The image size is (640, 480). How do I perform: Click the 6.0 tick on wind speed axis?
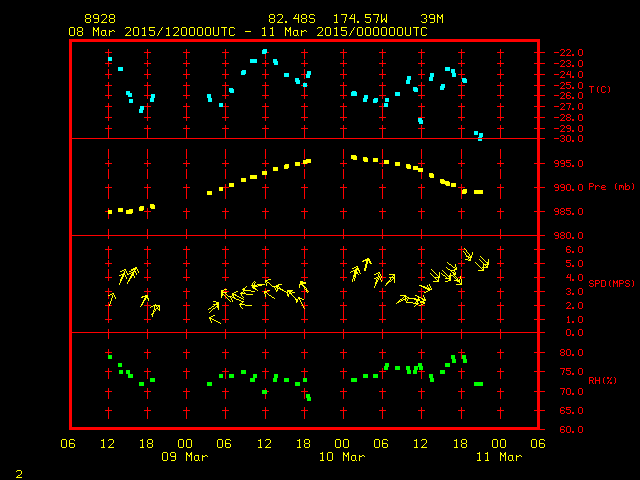[566, 250]
